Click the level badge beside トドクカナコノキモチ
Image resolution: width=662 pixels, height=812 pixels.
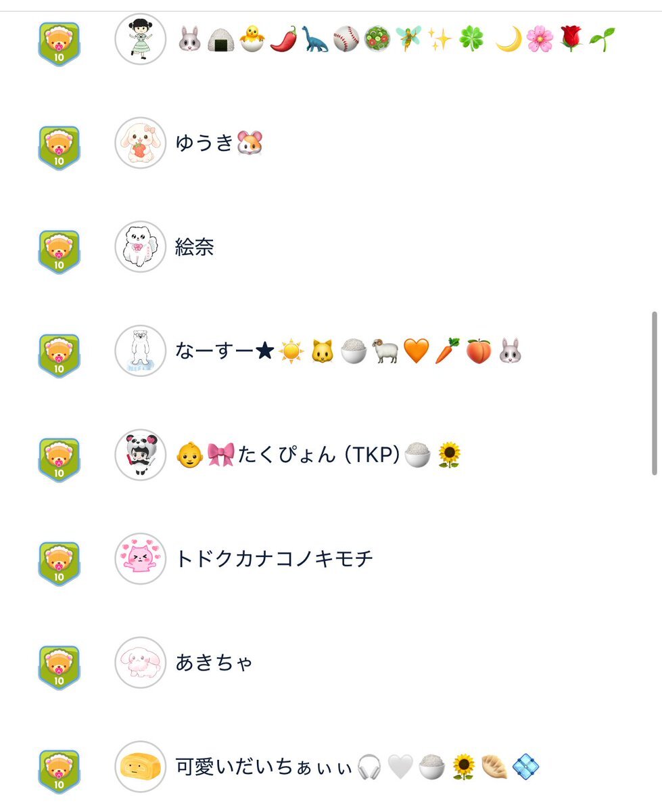(x=59, y=564)
